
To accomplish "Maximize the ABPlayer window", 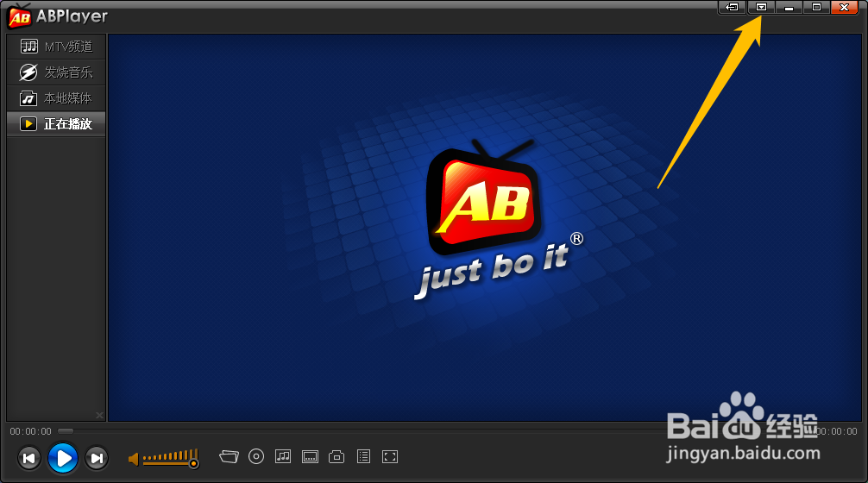I will 816,7.
